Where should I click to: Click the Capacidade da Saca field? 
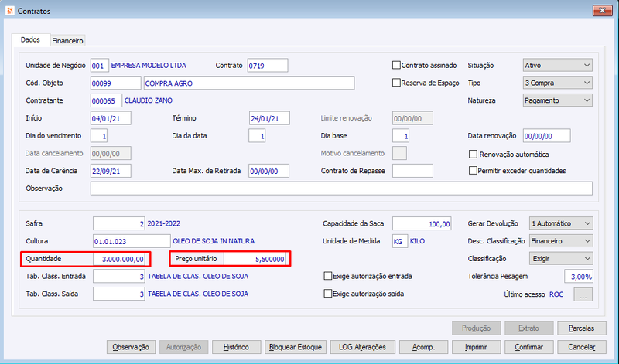click(x=422, y=223)
